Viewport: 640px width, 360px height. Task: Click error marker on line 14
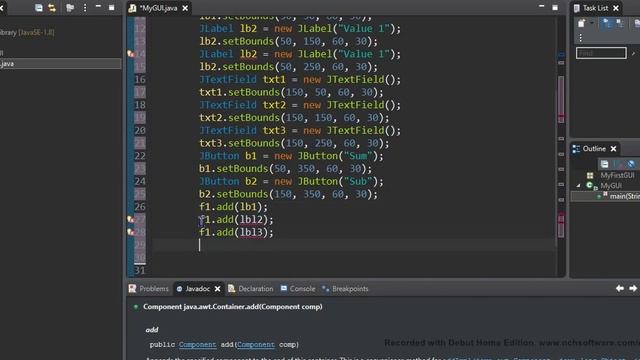[x=131, y=54]
